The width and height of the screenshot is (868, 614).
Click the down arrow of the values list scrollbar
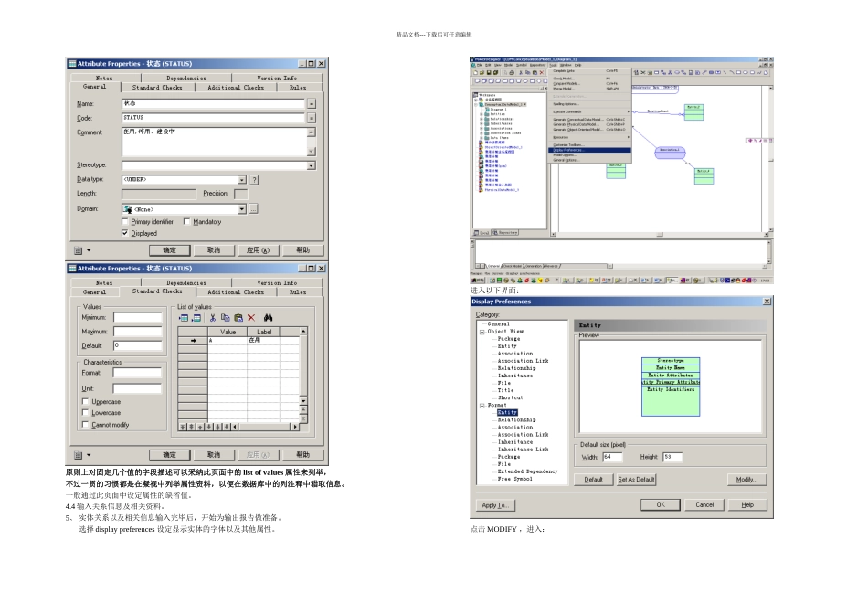(302, 400)
